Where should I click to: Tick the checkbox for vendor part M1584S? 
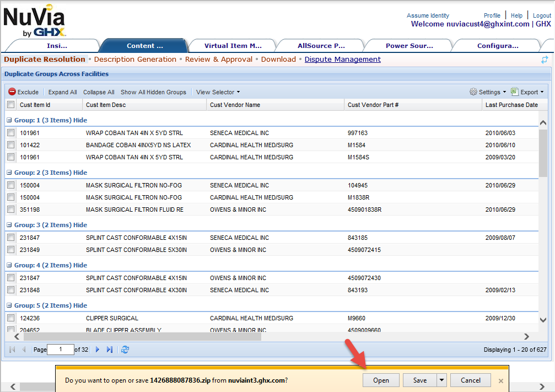point(11,157)
